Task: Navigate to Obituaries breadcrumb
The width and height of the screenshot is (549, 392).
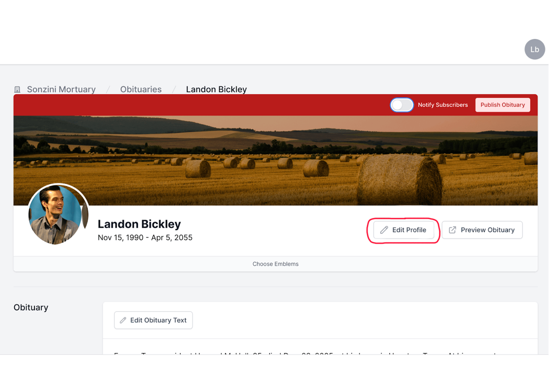Action: click(x=141, y=90)
